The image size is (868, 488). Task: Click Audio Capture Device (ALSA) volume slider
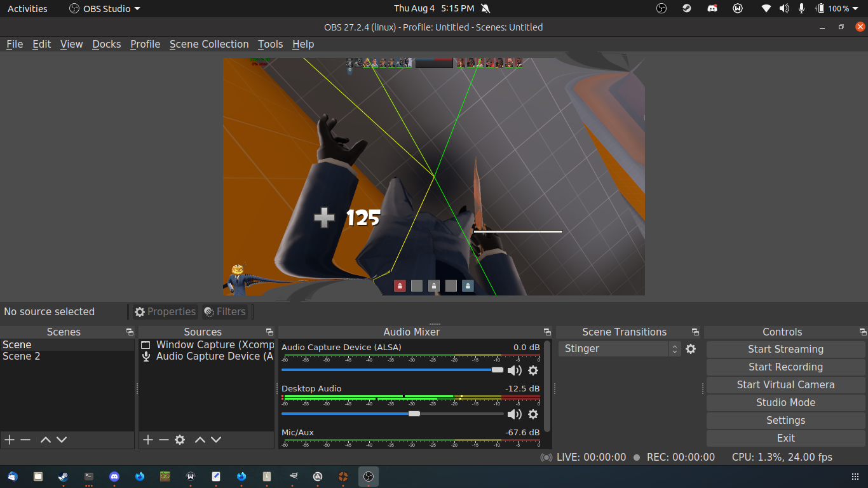[x=392, y=370]
